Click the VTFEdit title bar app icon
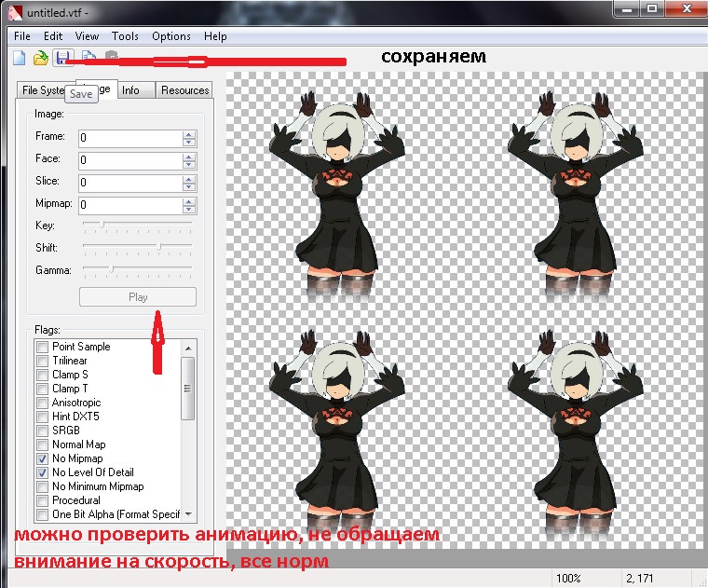 tap(15, 12)
